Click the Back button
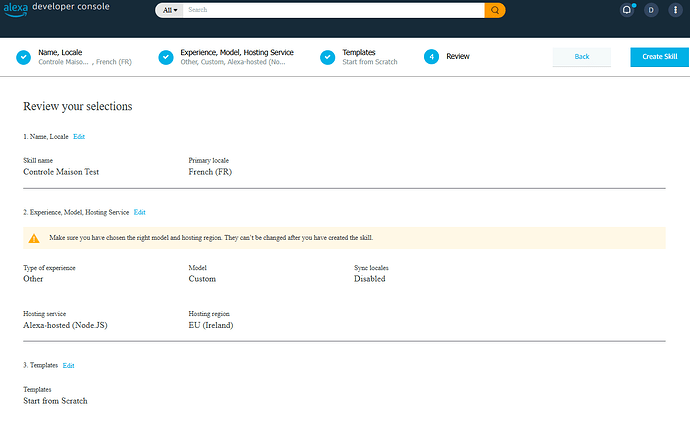The image size is (690, 437). point(582,57)
